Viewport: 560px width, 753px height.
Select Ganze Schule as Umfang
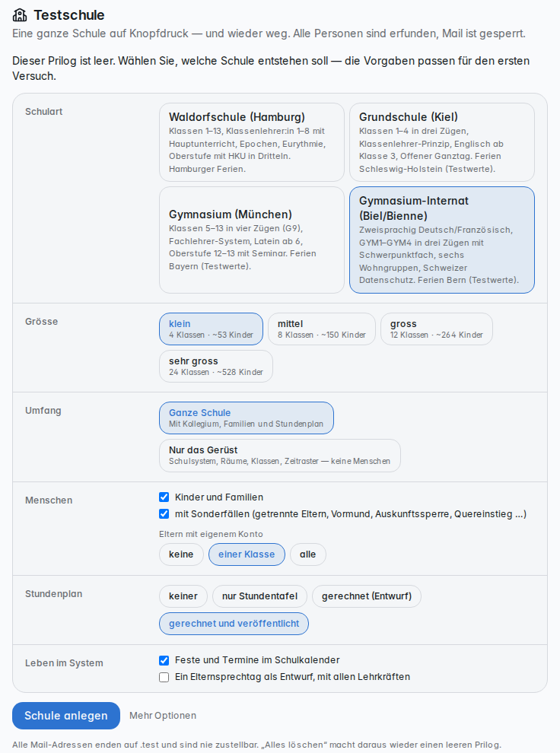click(x=246, y=418)
